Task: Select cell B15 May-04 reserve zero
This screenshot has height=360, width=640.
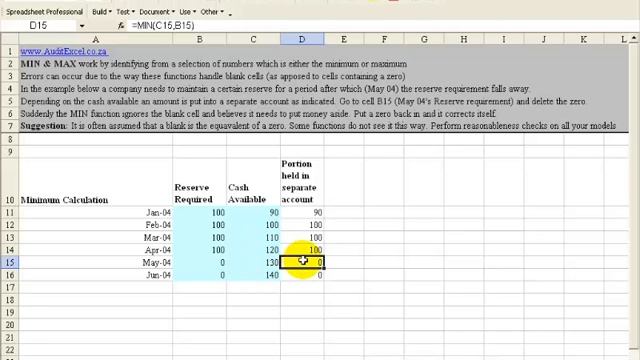Action: click(x=200, y=262)
